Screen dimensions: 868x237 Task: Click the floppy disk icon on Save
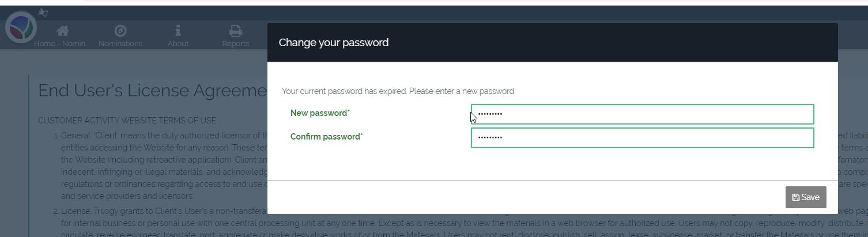click(796, 197)
